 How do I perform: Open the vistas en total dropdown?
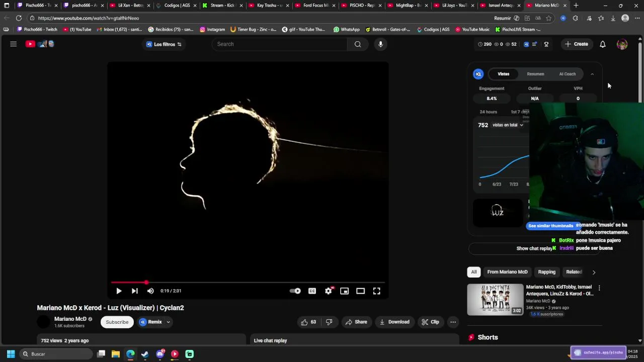click(508, 125)
